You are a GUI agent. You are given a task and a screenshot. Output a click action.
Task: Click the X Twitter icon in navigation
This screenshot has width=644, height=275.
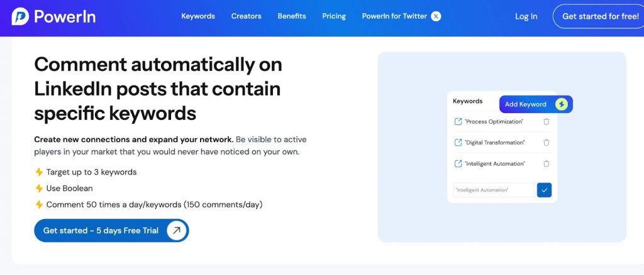pos(436,16)
